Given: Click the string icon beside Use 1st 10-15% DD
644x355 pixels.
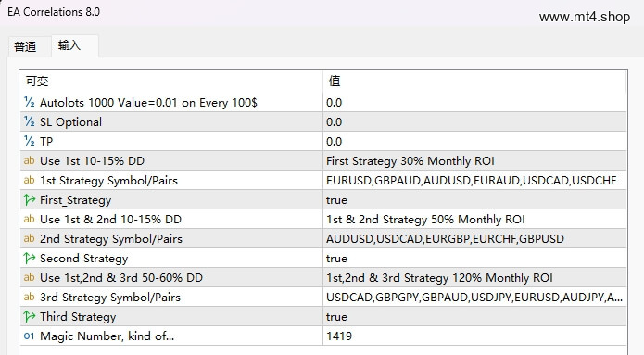Looking at the screenshot, I should pos(29,160).
